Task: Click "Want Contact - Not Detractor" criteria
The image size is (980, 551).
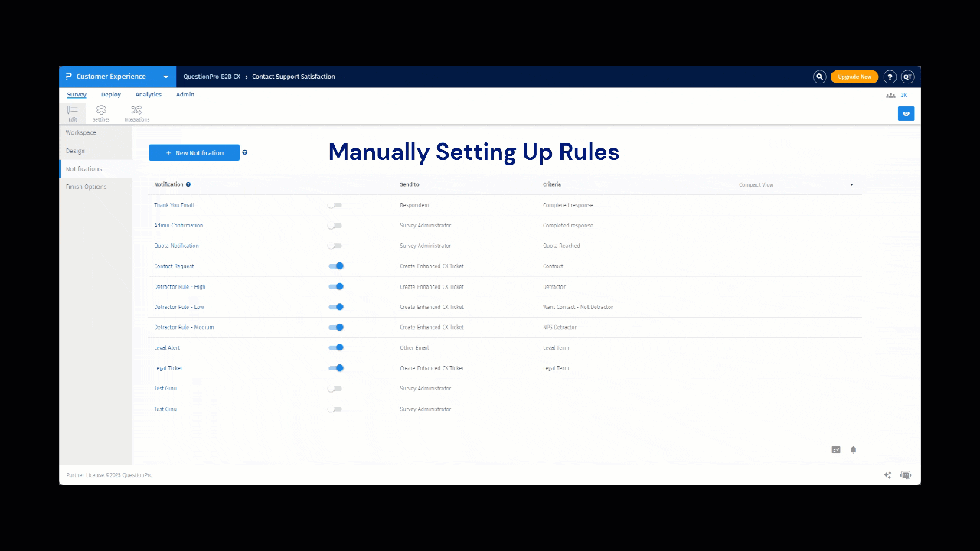Action: pos(578,307)
